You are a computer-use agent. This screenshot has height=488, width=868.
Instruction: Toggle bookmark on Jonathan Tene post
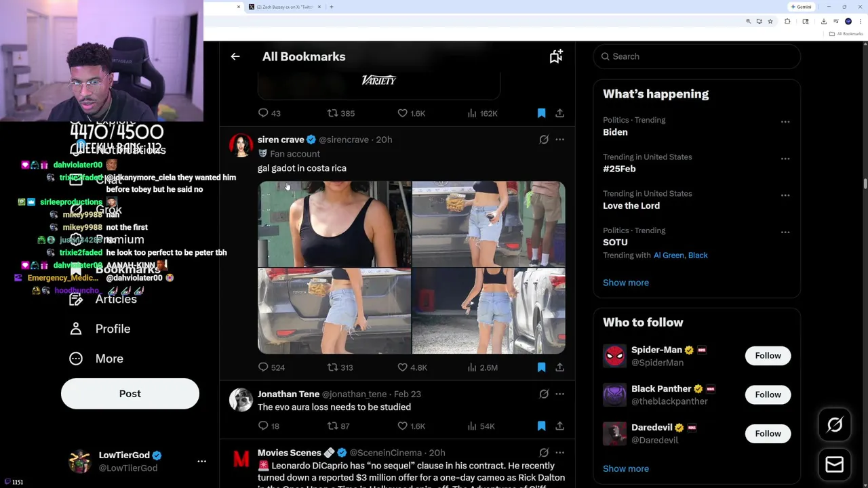tap(541, 426)
